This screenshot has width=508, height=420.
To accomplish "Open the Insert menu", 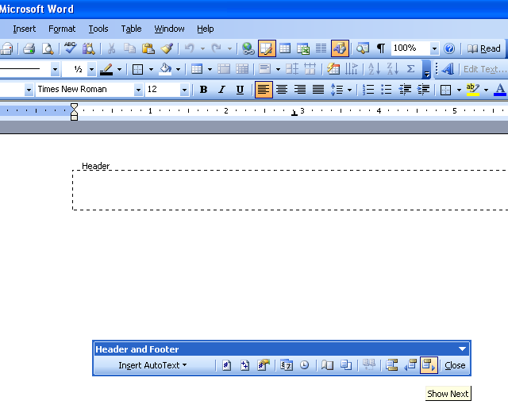I will [25, 29].
